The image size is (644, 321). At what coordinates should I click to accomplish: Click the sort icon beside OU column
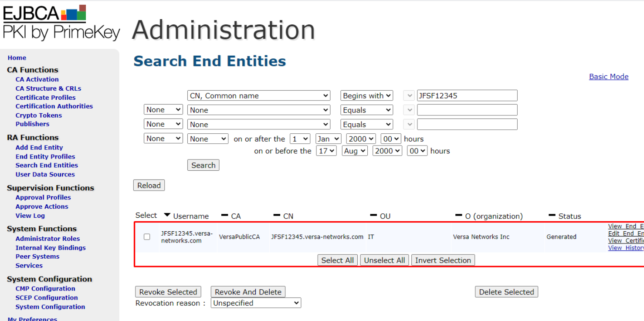tap(373, 215)
